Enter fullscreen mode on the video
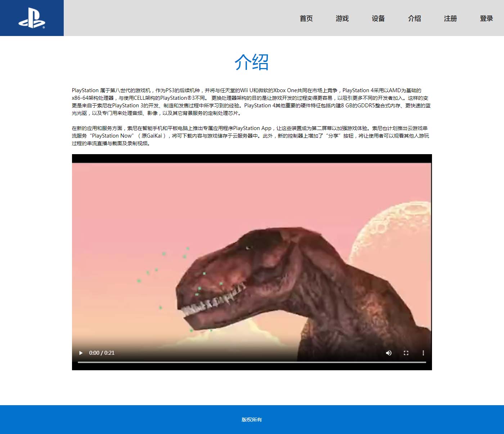 coord(406,353)
